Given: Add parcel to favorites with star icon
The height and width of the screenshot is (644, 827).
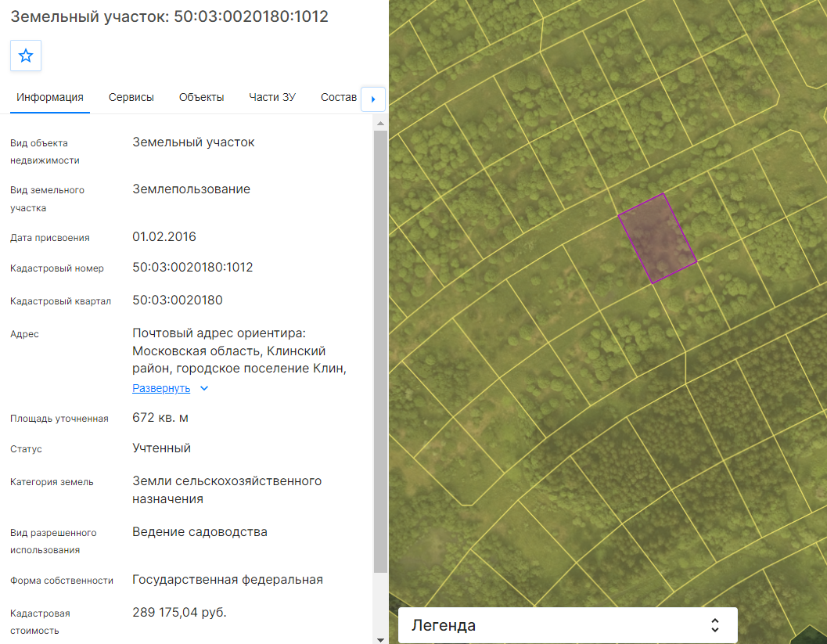Looking at the screenshot, I should (25, 56).
